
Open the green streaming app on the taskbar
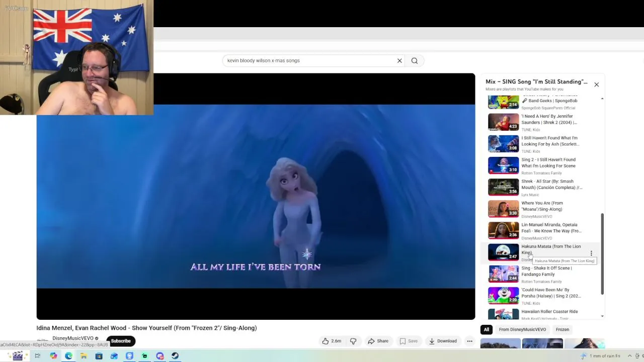coord(144,356)
